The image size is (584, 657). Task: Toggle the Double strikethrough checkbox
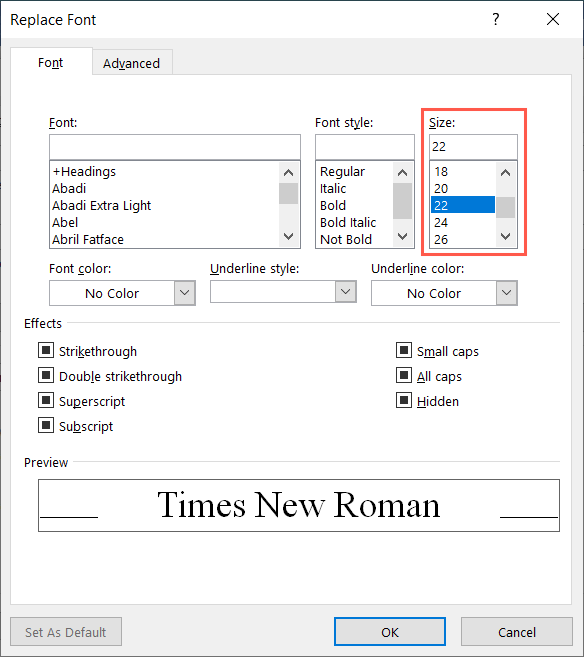pyautogui.click(x=46, y=375)
